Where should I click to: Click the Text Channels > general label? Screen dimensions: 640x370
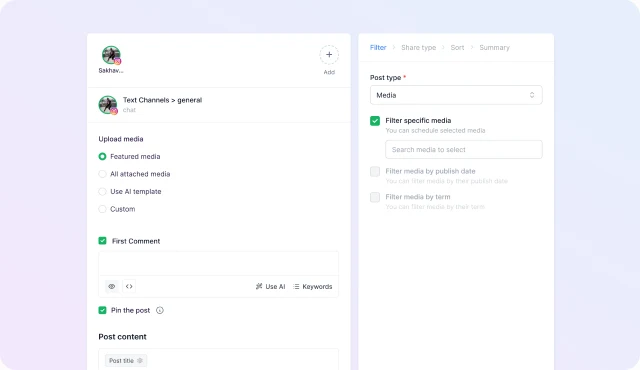[162, 100]
